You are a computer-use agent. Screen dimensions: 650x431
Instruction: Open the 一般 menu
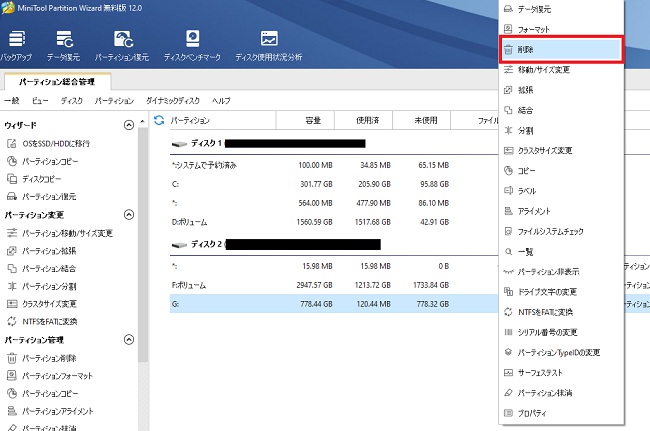[12, 100]
